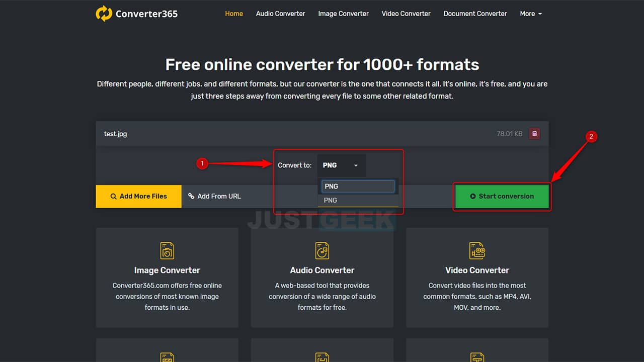
Task: Click the Video Converter card description text
Action: (477, 296)
